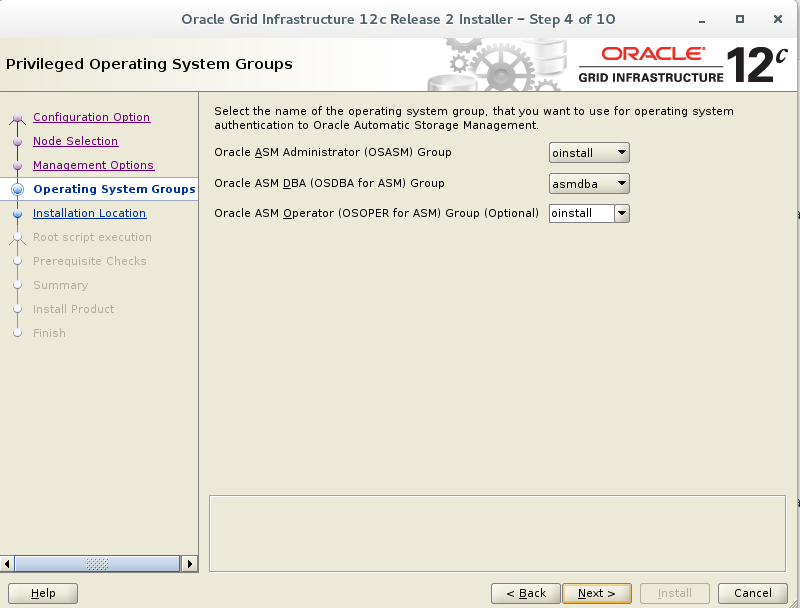Click the Operating System Groups step bullet
This screenshot has height=608, width=800.
[x=17, y=189]
